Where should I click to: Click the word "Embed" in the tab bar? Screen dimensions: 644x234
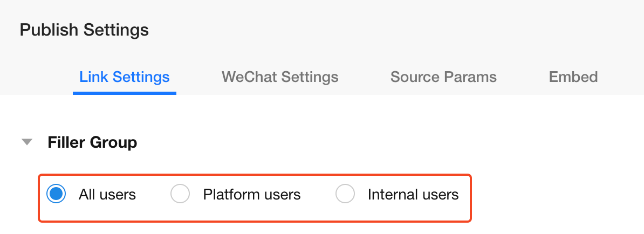[573, 77]
